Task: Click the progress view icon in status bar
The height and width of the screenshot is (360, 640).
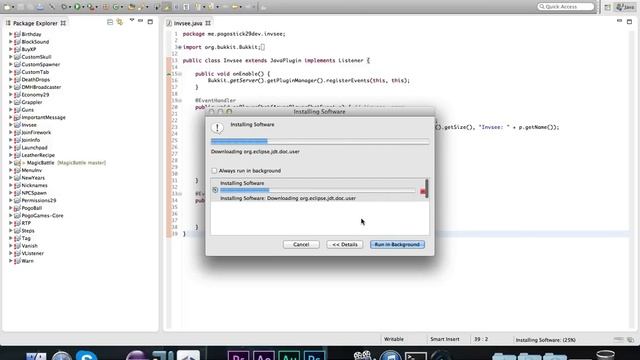Action: pos(631,340)
